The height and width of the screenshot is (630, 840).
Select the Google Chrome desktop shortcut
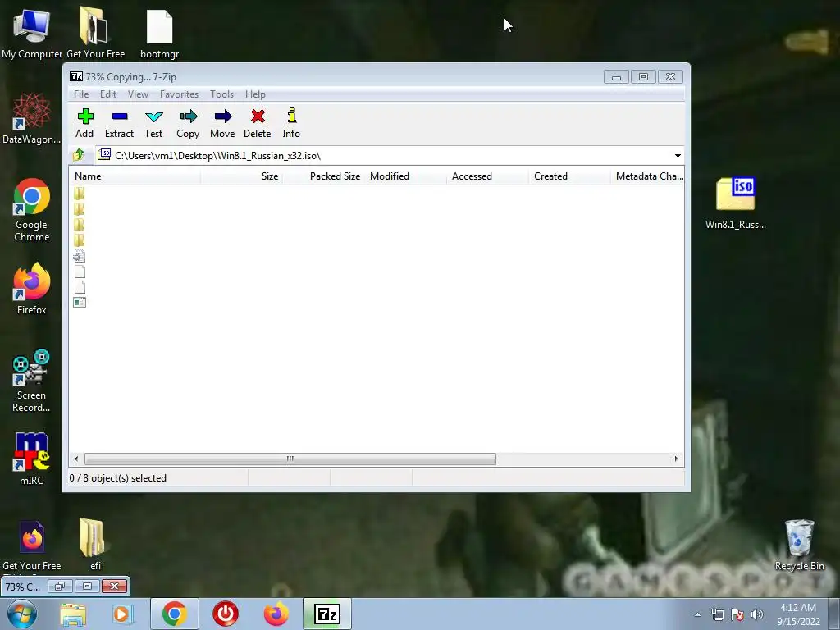32,210
